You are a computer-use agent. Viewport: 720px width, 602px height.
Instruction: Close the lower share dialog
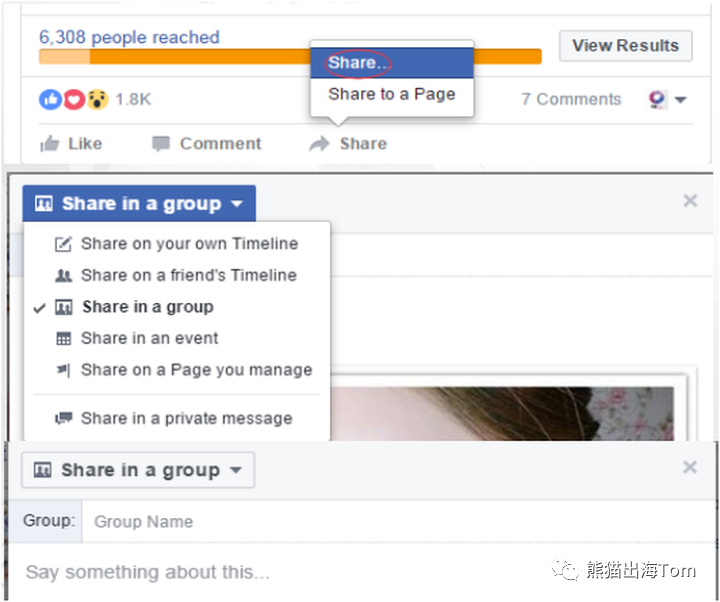(690, 467)
